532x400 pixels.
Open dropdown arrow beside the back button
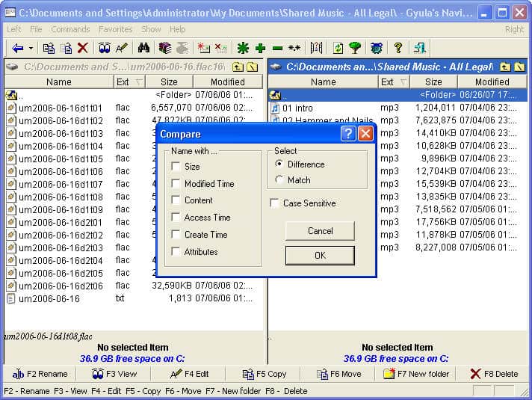click(x=30, y=49)
